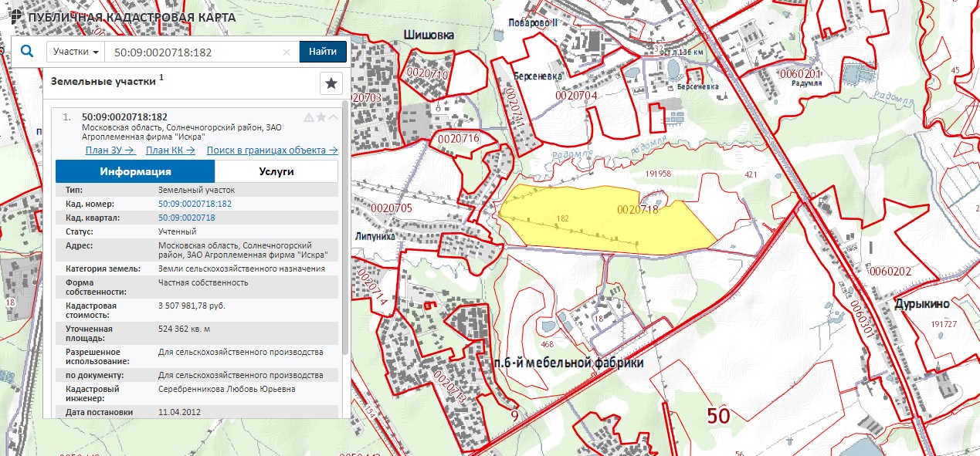Click the warning triangle icon on result

tap(309, 117)
